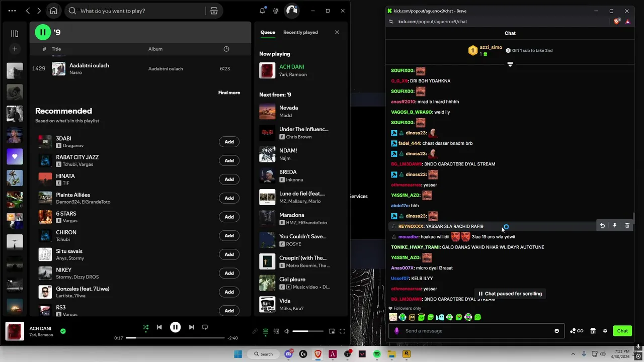
Task: Show hidden system tray icons
Action: click(573, 354)
